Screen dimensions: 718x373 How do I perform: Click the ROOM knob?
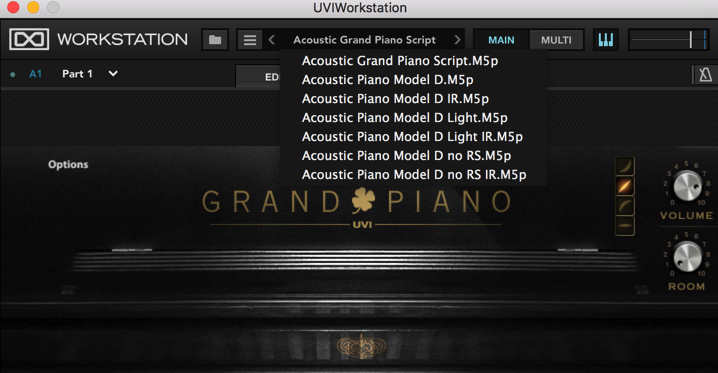pos(687,257)
